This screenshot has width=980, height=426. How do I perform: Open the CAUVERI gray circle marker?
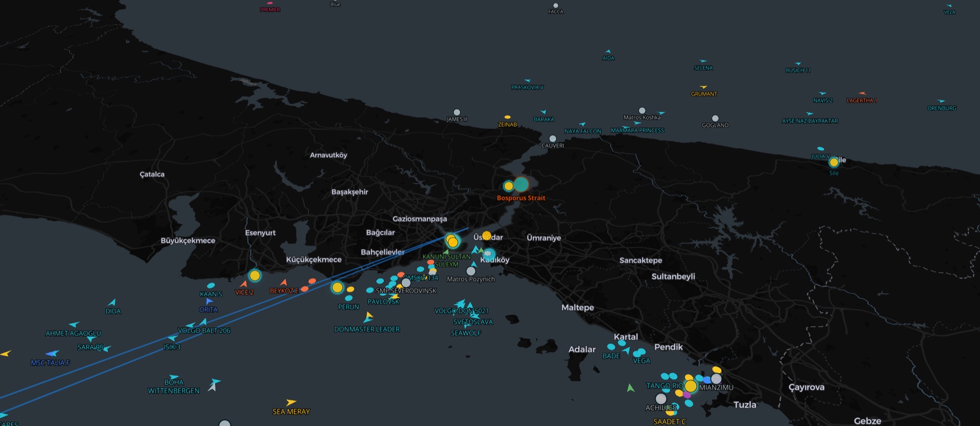552,138
